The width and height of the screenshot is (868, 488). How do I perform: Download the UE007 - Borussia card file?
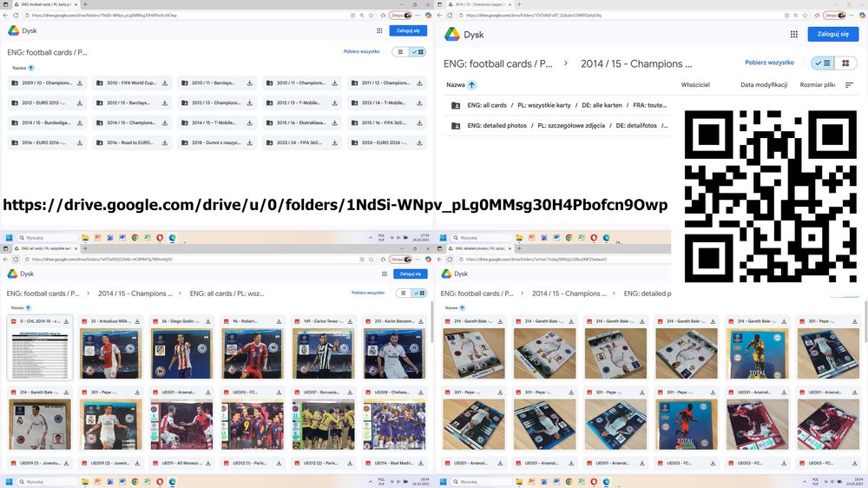[350, 392]
